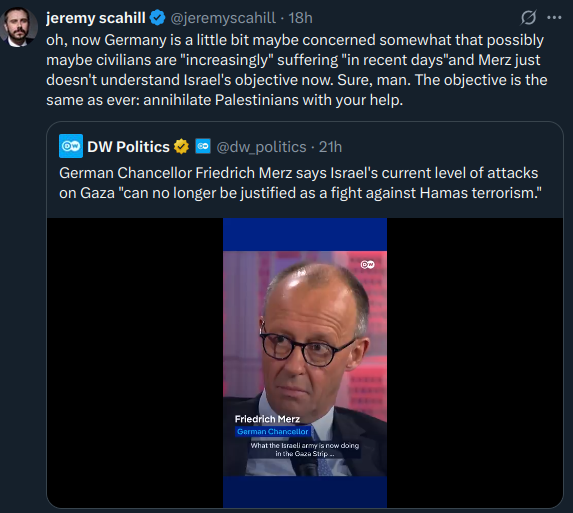Open the @jeremyscahill handle link
Viewport: 573px width, 513px height.
[x=223, y=18]
